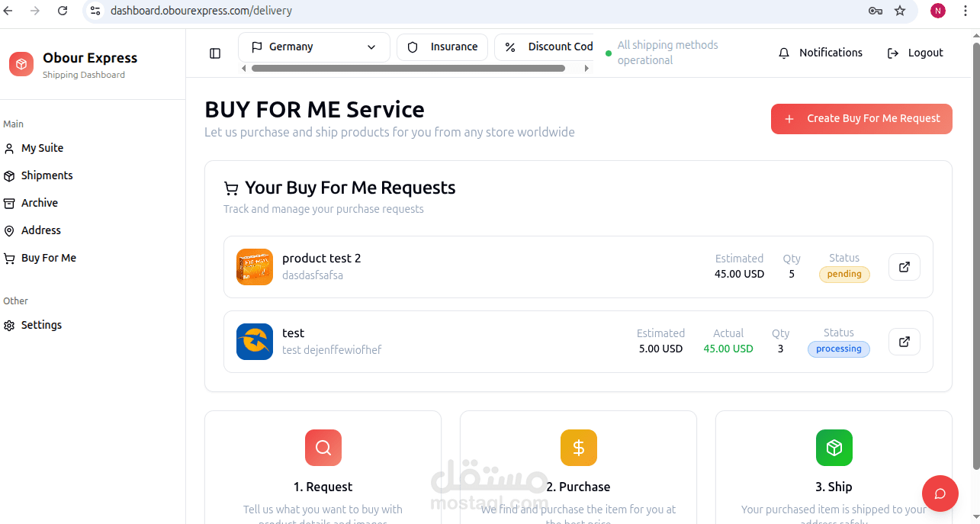The width and height of the screenshot is (980, 524).
Task: Toggle the sidebar collapse control
Action: [215, 53]
